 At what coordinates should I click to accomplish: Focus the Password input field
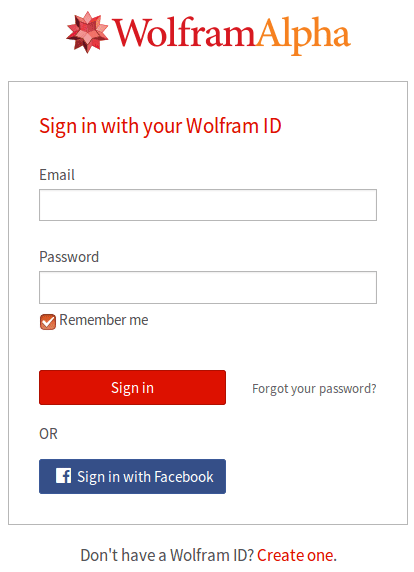(x=208, y=287)
